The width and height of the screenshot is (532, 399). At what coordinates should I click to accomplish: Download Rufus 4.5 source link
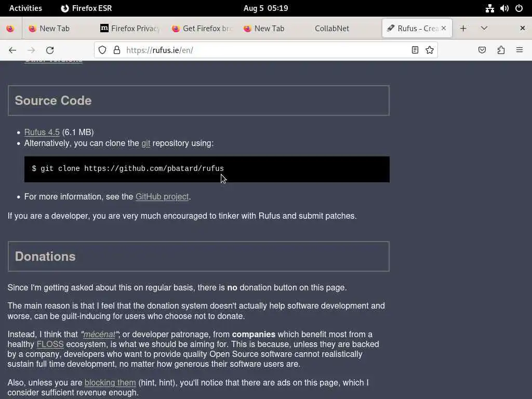42,132
